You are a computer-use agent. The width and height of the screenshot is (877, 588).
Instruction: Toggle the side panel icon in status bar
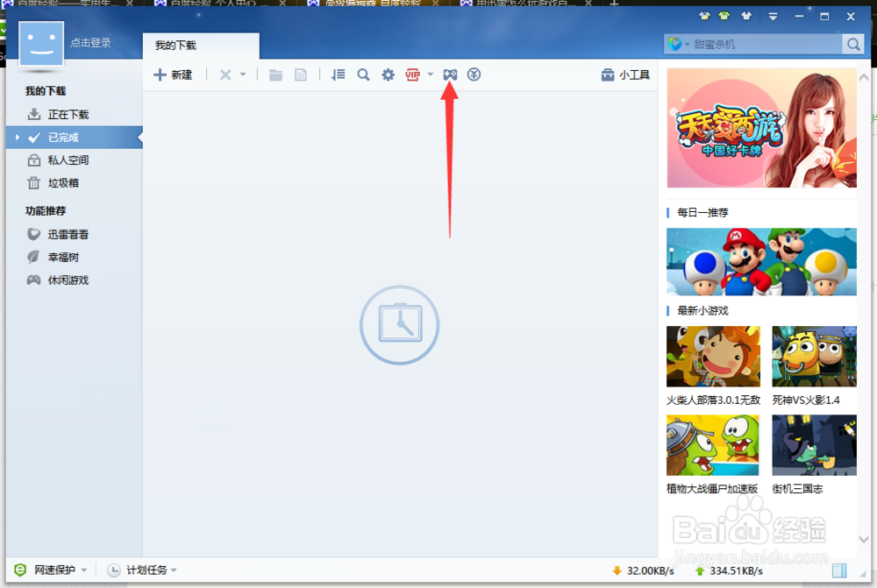[839, 570]
